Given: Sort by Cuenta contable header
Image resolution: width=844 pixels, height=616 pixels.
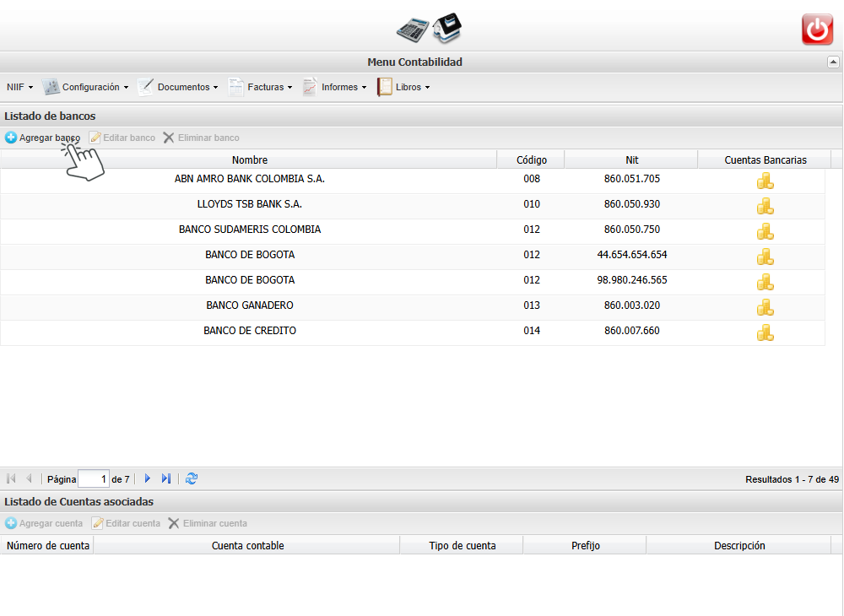Looking at the screenshot, I should [x=247, y=545].
